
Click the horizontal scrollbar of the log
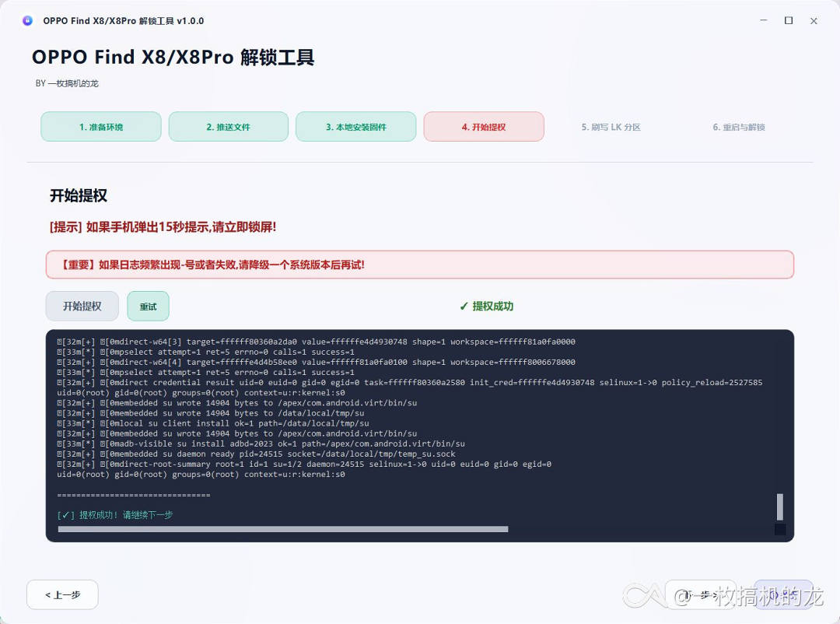pos(283,529)
